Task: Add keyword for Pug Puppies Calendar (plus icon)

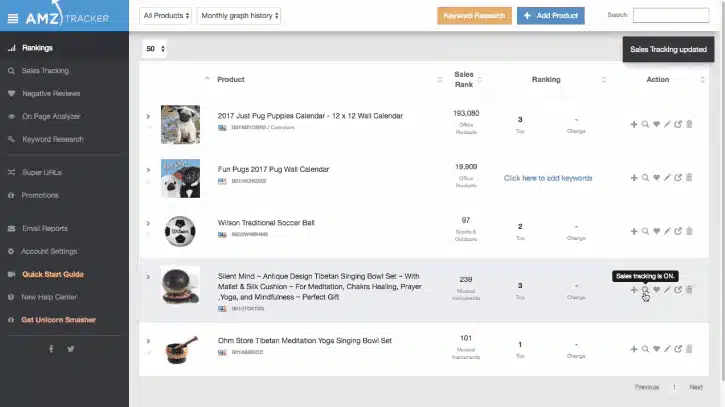Action: click(634, 124)
